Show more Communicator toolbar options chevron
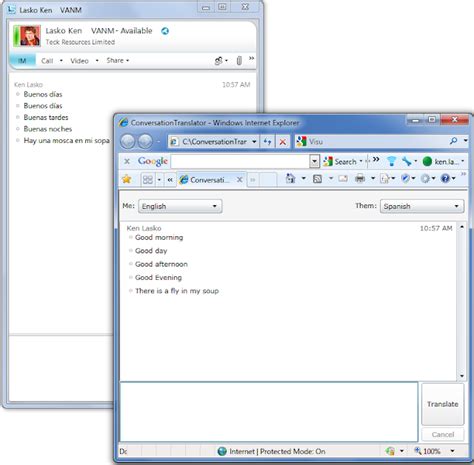 [x=251, y=58]
